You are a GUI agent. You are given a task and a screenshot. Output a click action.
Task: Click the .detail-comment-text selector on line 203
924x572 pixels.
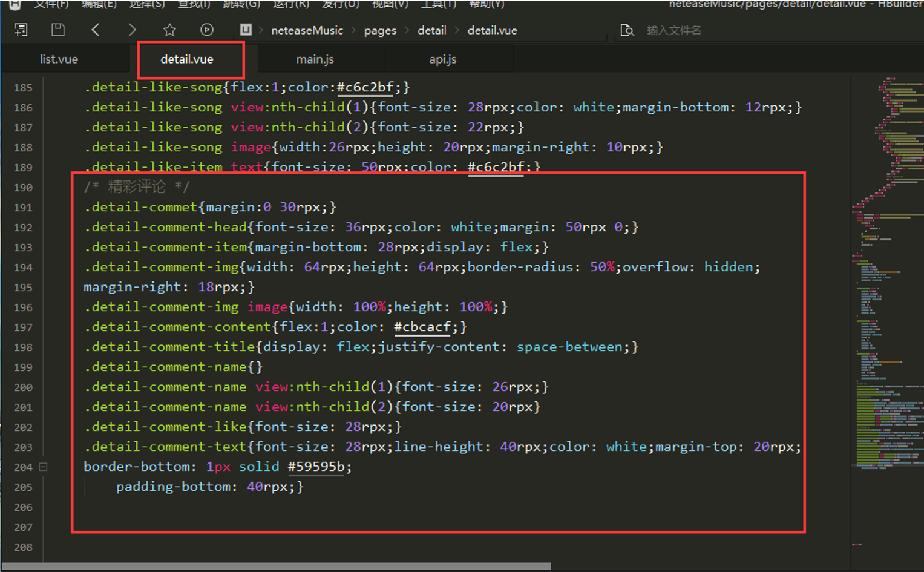tap(166, 447)
